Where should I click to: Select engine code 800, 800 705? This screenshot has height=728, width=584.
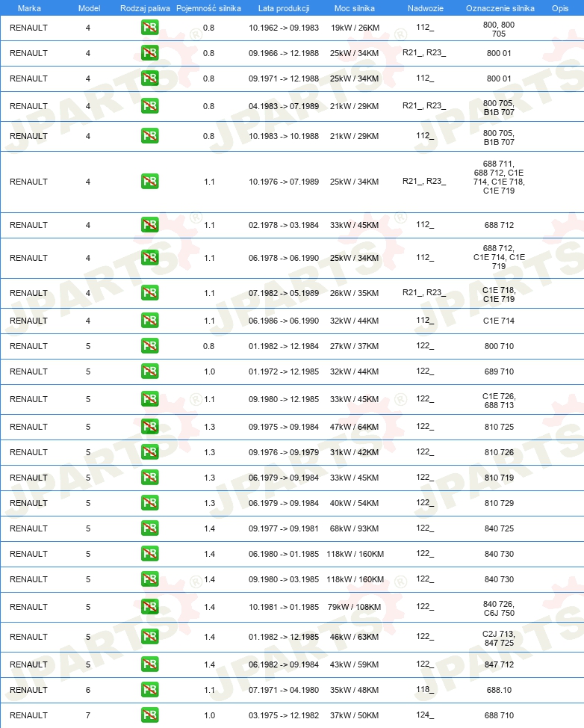coord(499,29)
